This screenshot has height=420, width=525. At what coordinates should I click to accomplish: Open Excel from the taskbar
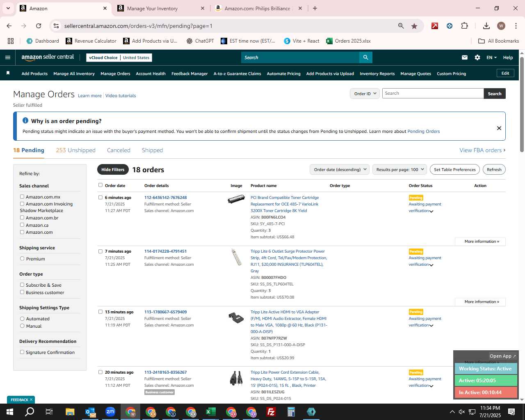211,412
